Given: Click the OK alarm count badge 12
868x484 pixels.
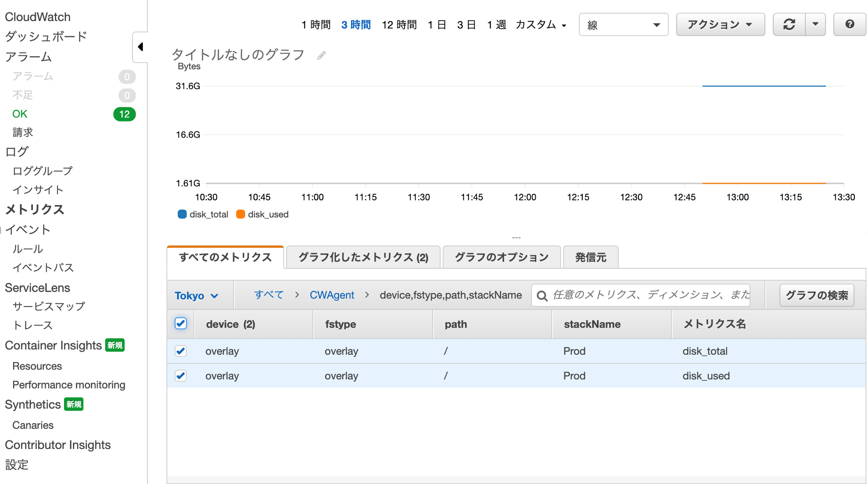Looking at the screenshot, I should (x=124, y=114).
